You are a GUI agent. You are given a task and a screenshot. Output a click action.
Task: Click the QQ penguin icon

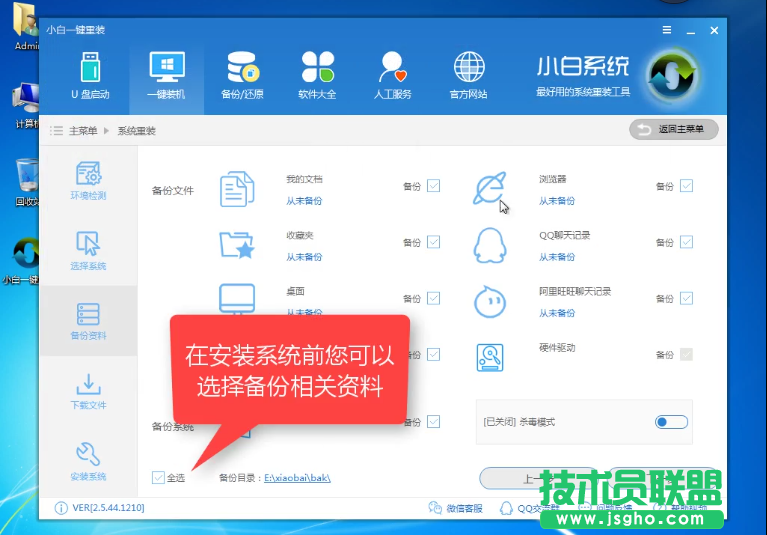point(490,245)
